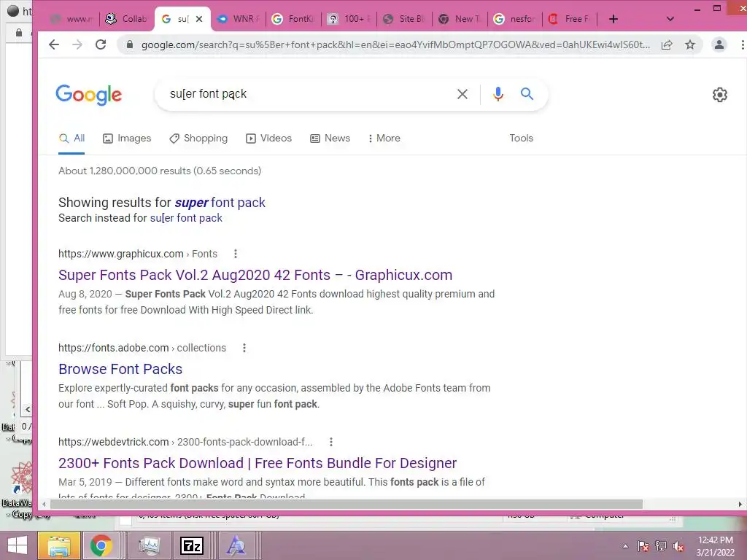Close the active Google search tab
This screenshot has width=747, height=560.
coord(199,19)
